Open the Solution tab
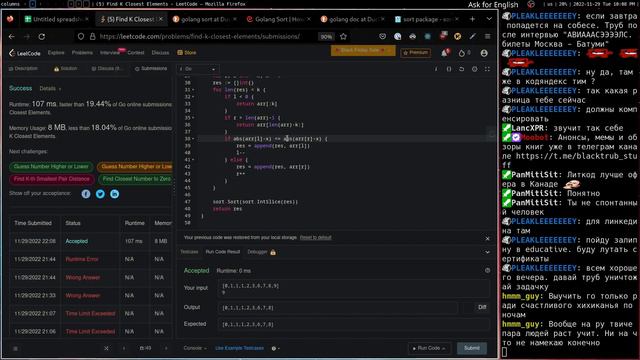The height and width of the screenshot is (360, 640). (65, 69)
